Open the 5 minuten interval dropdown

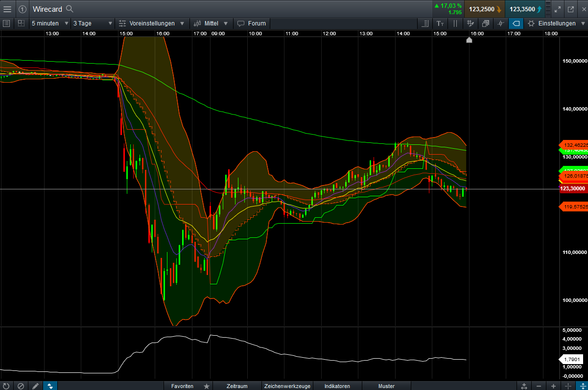(48, 23)
